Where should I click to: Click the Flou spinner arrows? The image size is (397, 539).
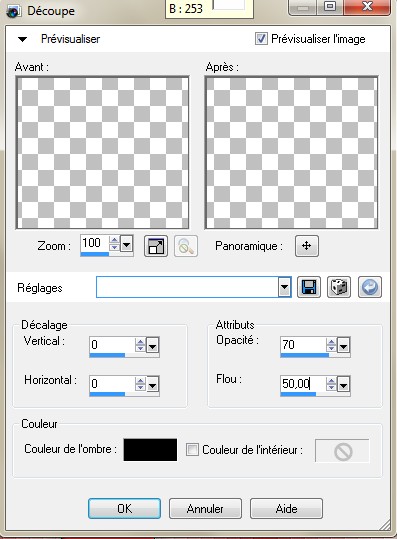[331, 384]
